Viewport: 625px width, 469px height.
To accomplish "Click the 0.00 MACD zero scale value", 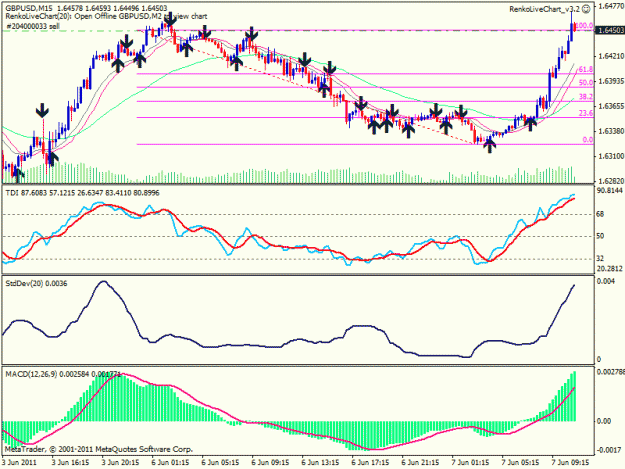I will tap(604, 421).
